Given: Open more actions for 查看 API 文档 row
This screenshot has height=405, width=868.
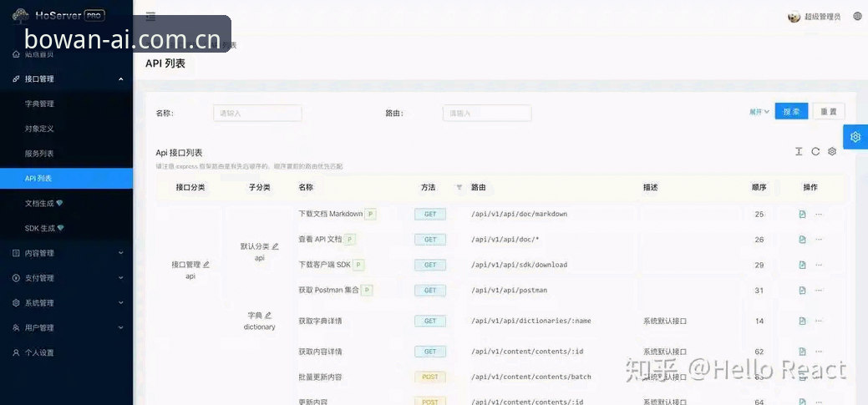Looking at the screenshot, I should [x=819, y=240].
